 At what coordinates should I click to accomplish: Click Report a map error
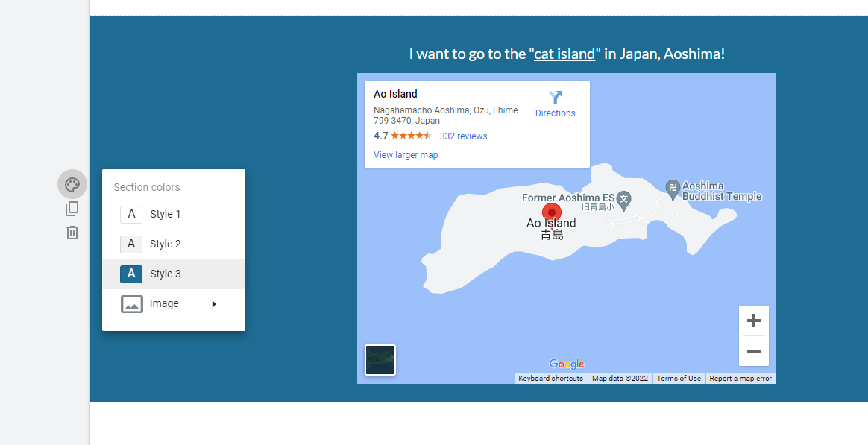pos(740,379)
